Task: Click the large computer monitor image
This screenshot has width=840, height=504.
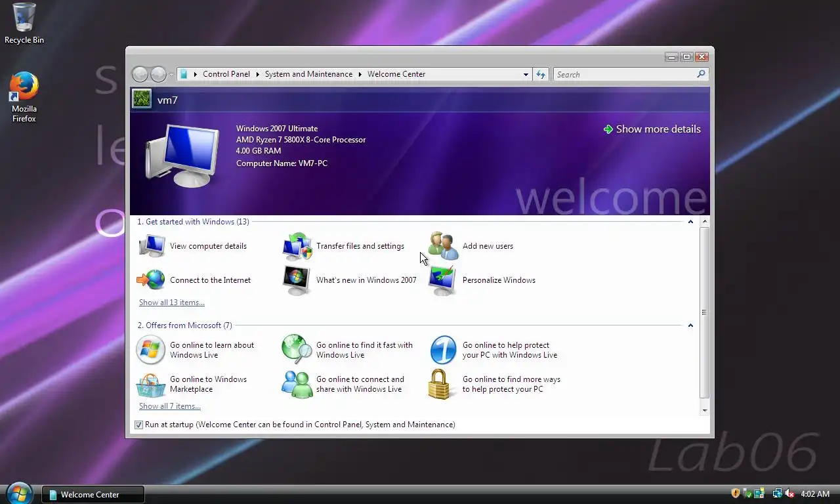Action: coord(182,156)
